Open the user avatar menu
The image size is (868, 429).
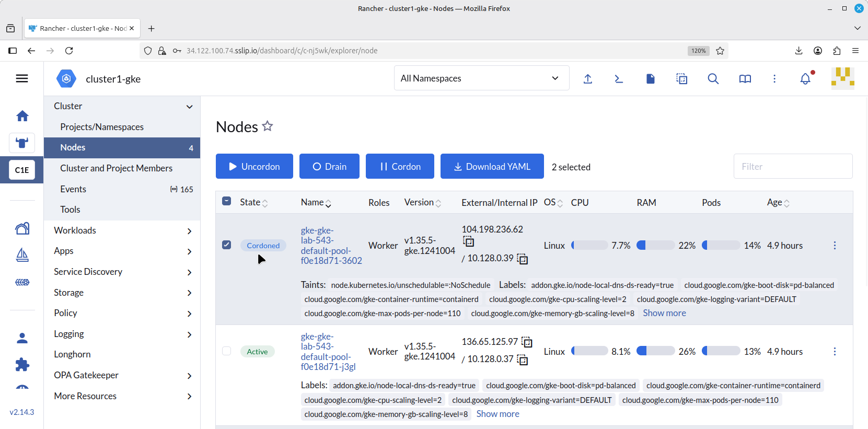point(843,78)
